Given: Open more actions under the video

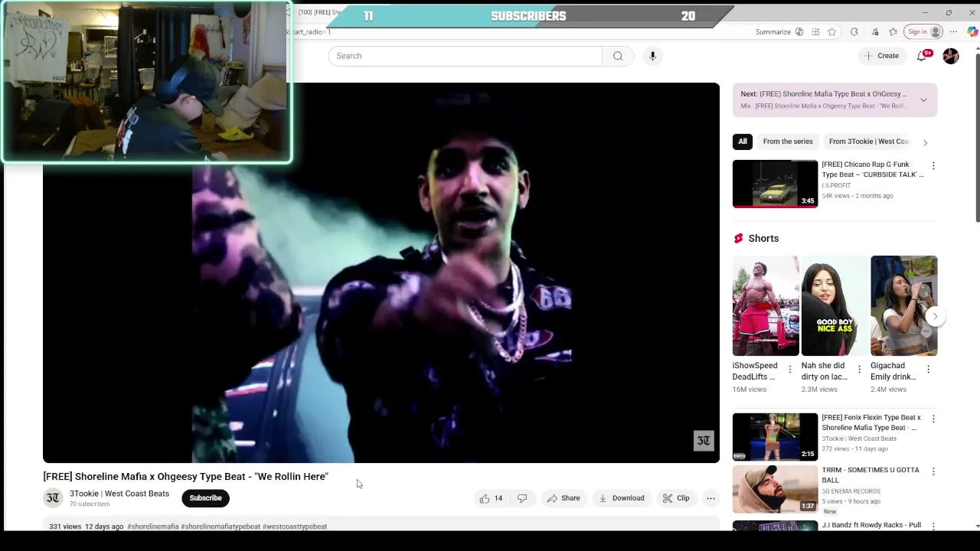Looking at the screenshot, I should tap(710, 498).
